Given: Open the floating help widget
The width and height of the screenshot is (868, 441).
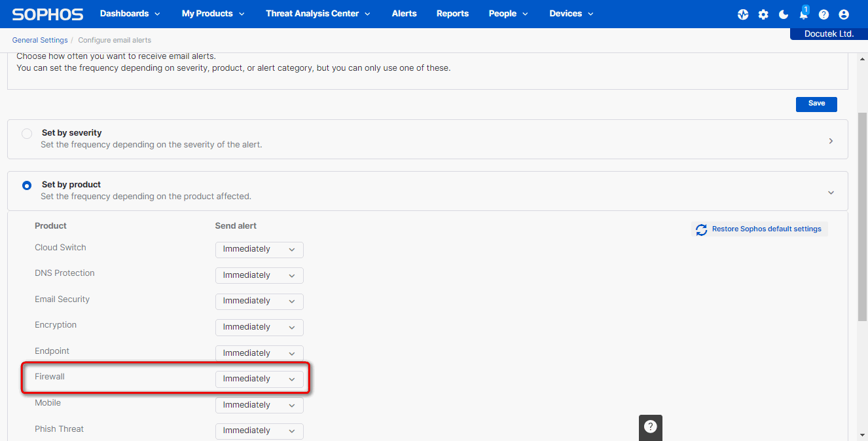Looking at the screenshot, I should (x=650, y=427).
